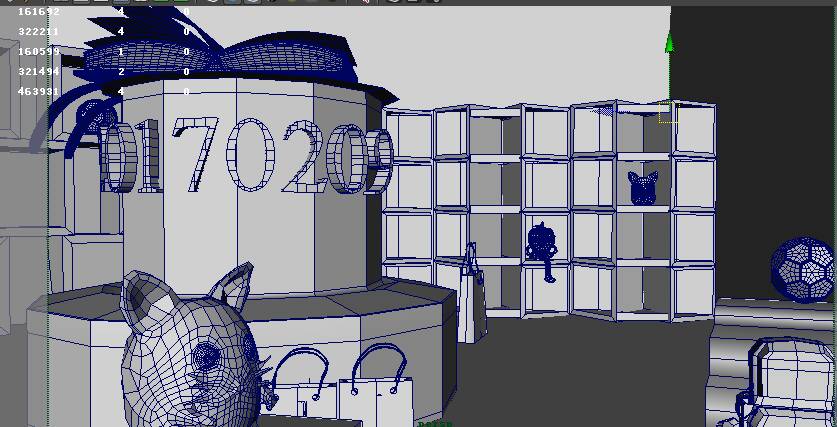The width and height of the screenshot is (837, 427).
Task: Click the HUD value 322211
Action: [x=39, y=31]
